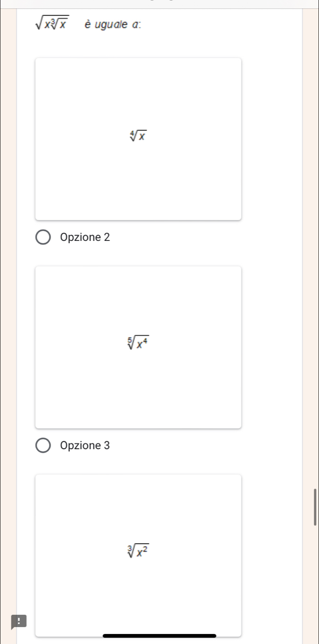Click the gray header strip at top
The width and height of the screenshot is (319, 644).
pyautogui.click(x=159, y=4)
